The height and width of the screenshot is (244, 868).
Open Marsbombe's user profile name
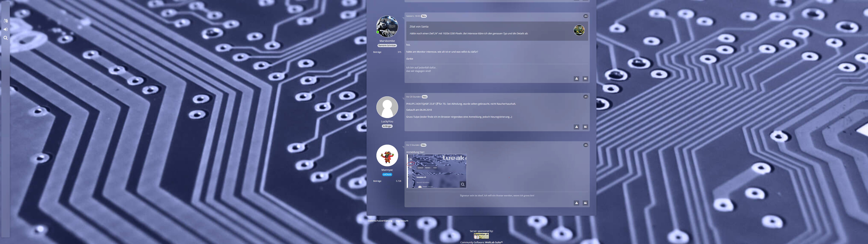click(387, 41)
